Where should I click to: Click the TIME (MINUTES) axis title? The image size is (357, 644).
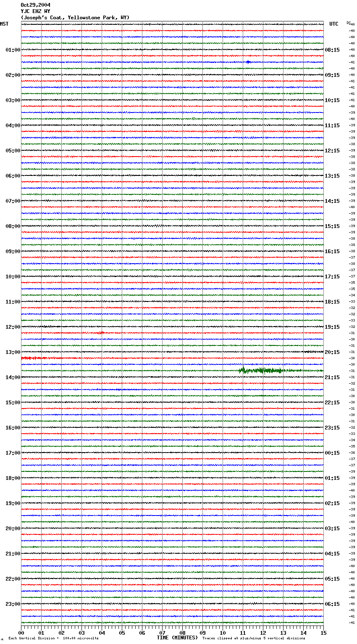click(177, 638)
